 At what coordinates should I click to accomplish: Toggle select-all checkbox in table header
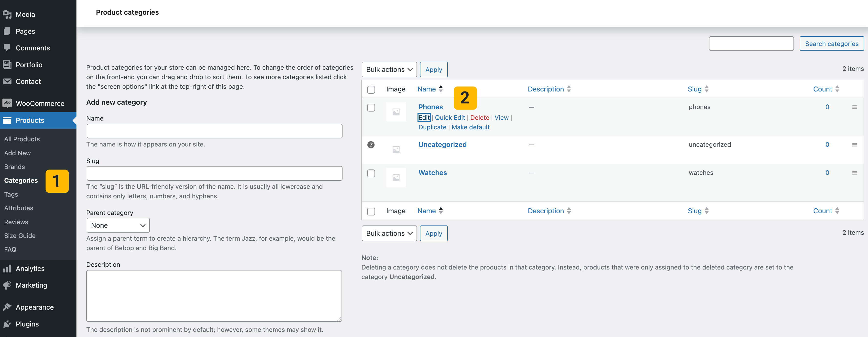click(x=371, y=90)
